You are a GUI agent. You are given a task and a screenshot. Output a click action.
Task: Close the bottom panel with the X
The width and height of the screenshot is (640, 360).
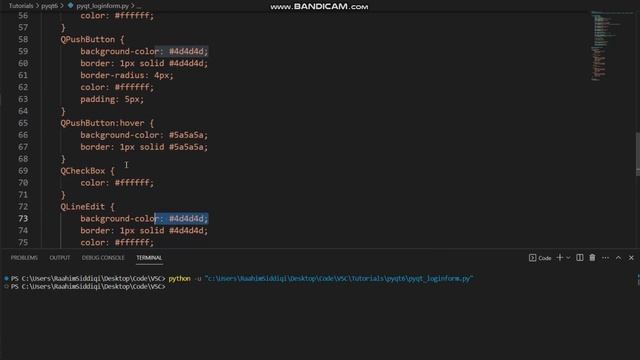pos(631,258)
